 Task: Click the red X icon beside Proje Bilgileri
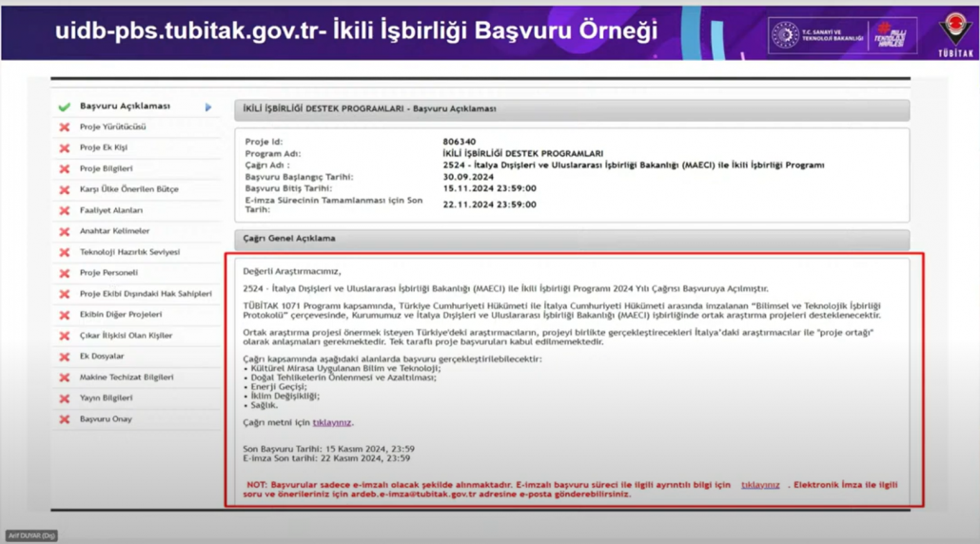click(64, 169)
